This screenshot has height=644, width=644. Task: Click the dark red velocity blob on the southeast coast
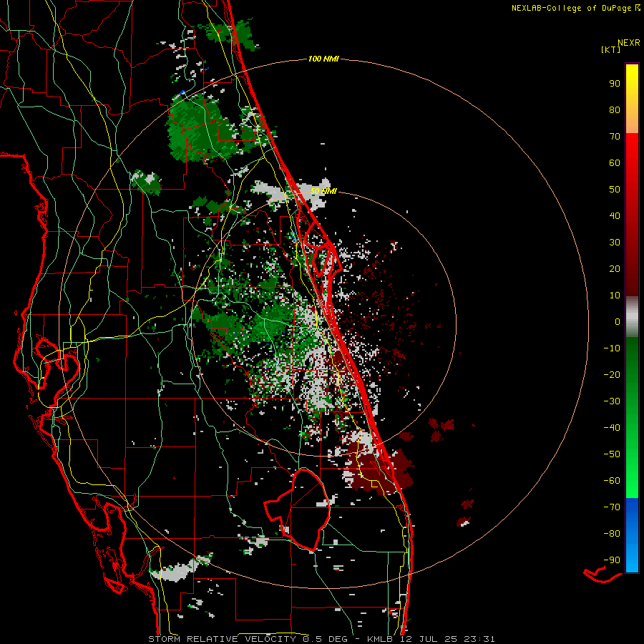point(378,470)
